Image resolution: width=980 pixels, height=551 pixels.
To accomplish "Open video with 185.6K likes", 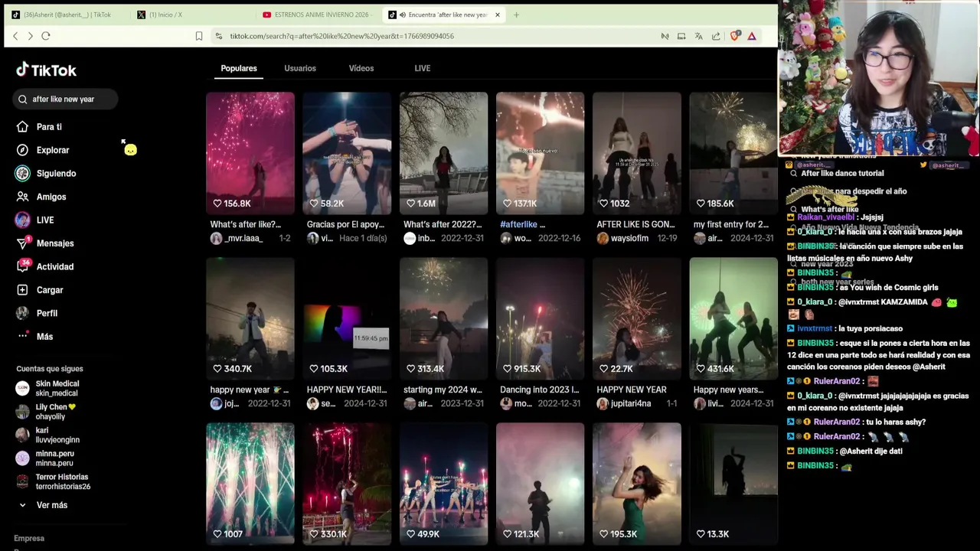I will point(733,153).
